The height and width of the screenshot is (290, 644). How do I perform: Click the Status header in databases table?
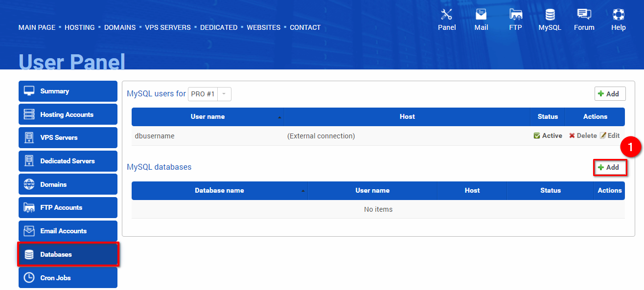point(551,190)
